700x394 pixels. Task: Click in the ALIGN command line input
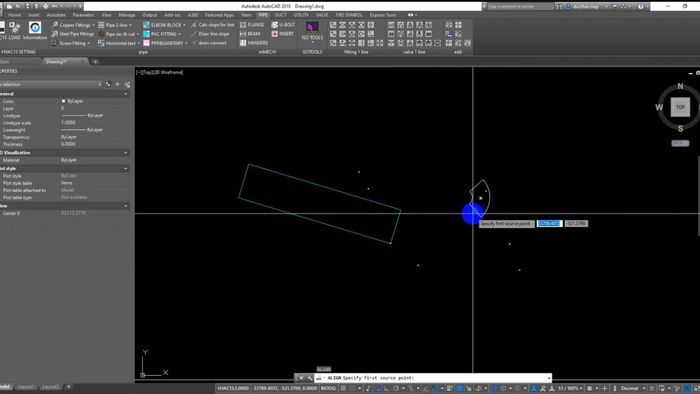433,378
